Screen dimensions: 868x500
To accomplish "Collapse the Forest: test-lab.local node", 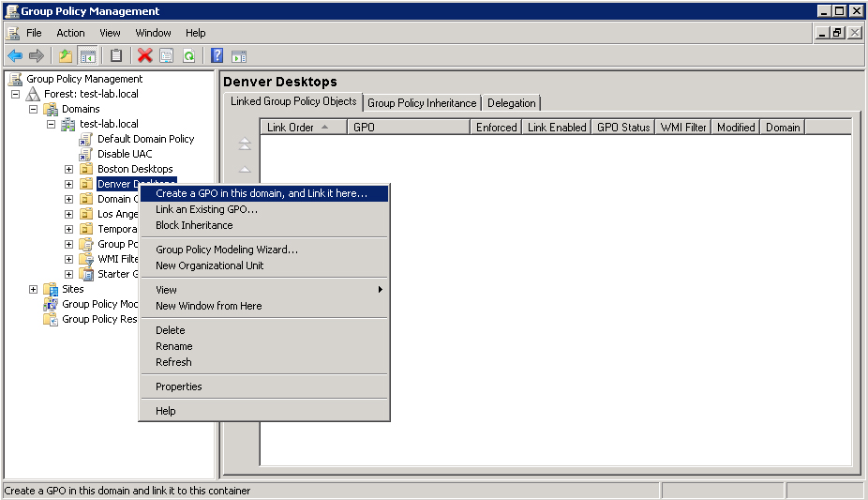I will 16,94.
